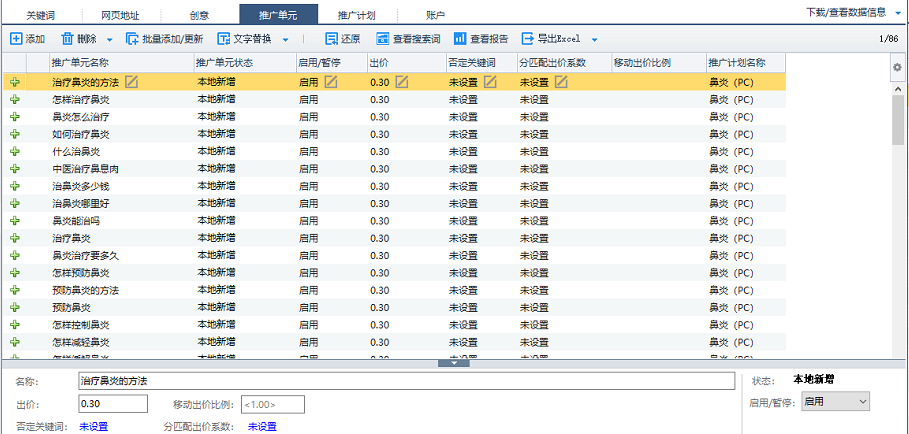Sort by 推广单元状态 column header

[x=244, y=63]
